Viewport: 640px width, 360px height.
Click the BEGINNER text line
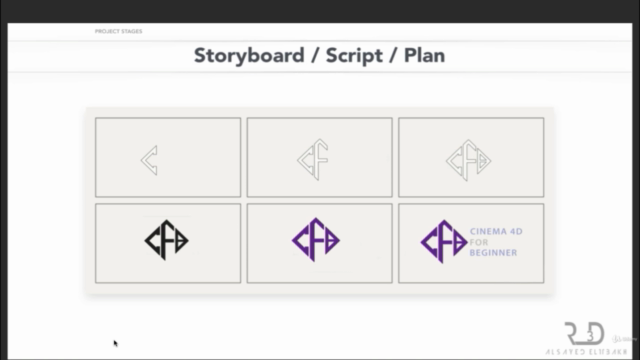[x=493, y=253]
